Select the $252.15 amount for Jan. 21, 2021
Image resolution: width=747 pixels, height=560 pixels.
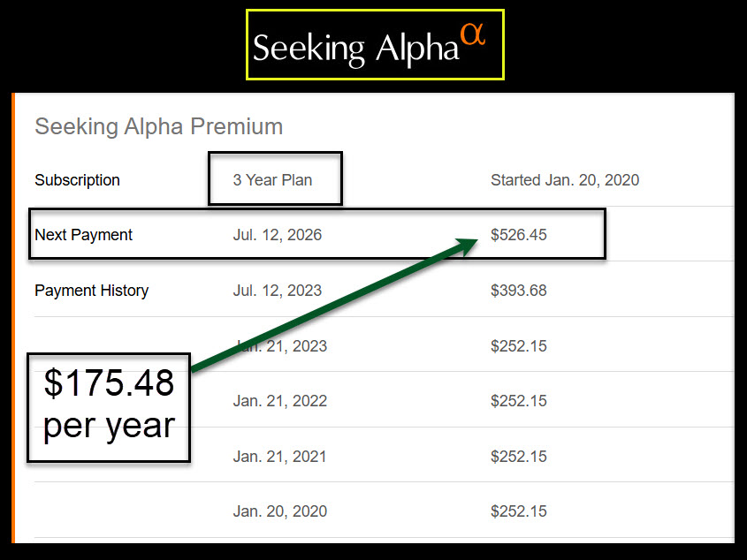(x=518, y=457)
